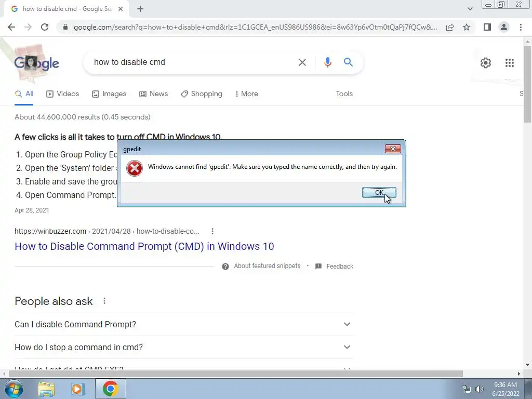
Task: View site info via the lock icon
Action: [65, 27]
